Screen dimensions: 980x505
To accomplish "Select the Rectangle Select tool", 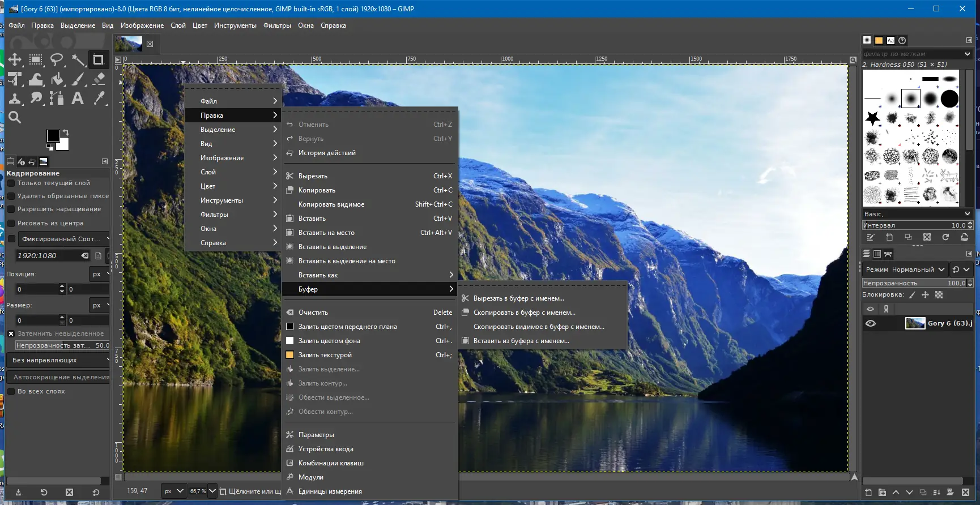I will pyautogui.click(x=36, y=59).
